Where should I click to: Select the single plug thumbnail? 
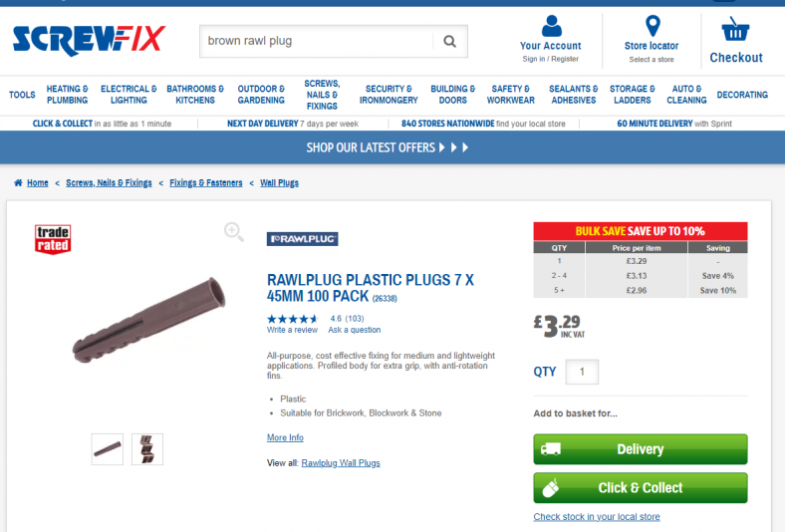coord(108,449)
